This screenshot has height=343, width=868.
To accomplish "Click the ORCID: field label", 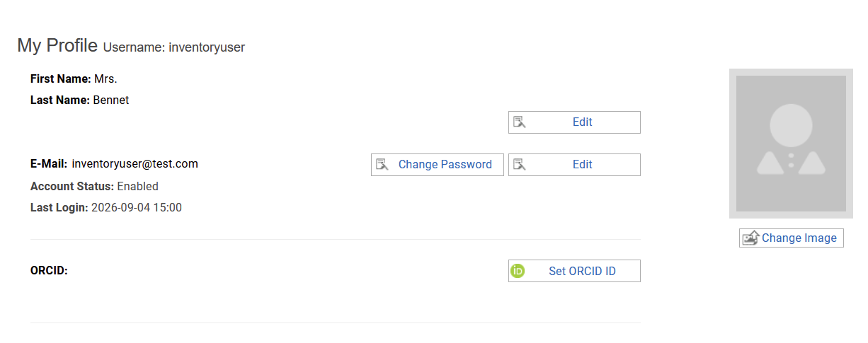I will (49, 271).
